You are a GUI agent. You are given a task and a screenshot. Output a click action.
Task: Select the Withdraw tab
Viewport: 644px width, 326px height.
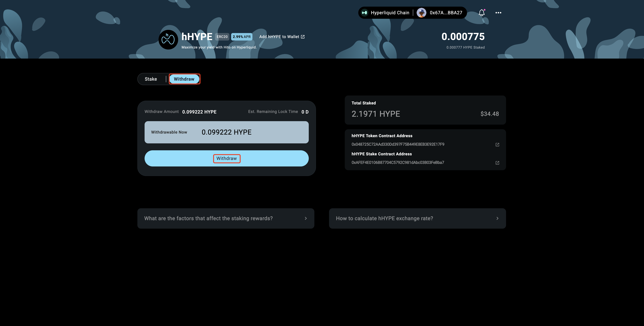[x=184, y=79]
